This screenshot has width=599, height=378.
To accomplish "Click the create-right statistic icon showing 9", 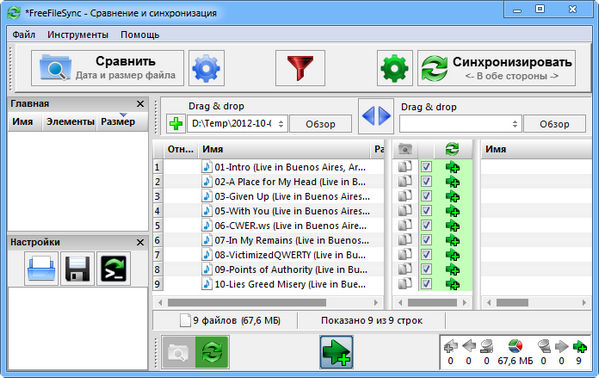I will [580, 347].
